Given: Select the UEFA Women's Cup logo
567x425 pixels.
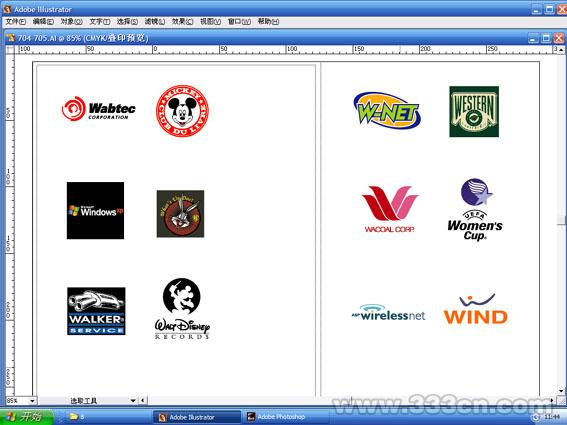Looking at the screenshot, I should [x=475, y=209].
